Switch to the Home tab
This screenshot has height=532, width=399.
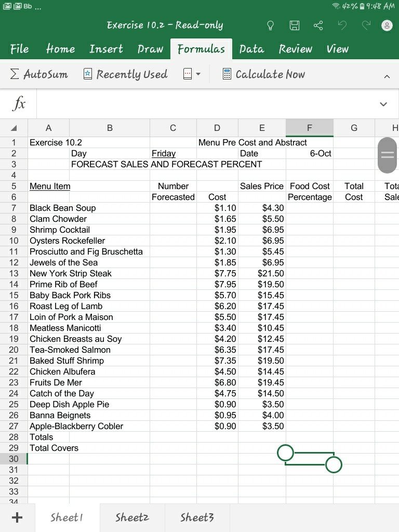[60, 49]
